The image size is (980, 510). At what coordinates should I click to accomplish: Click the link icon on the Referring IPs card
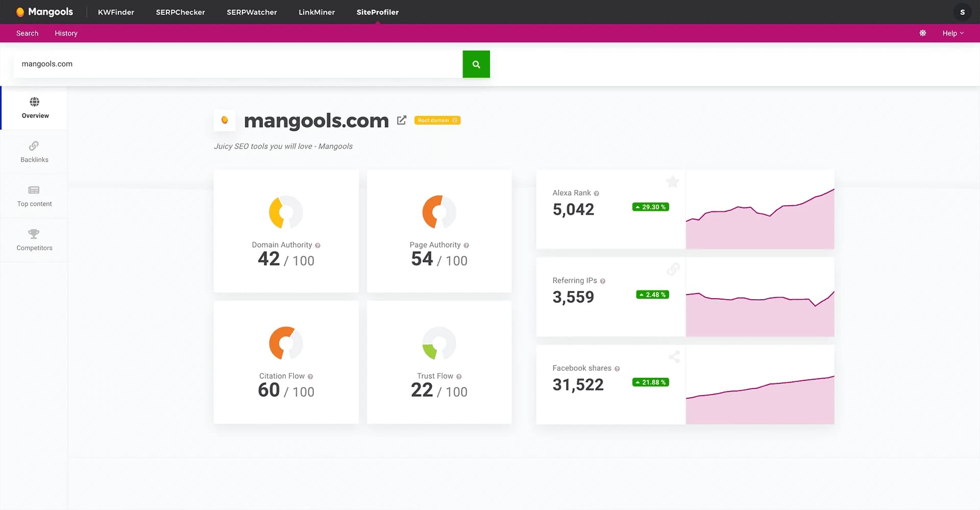(x=673, y=269)
